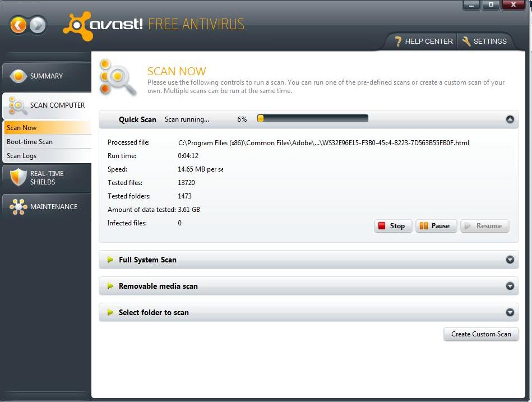The image size is (532, 402).
Task: Maximize the avast window
Action: [491, 5]
